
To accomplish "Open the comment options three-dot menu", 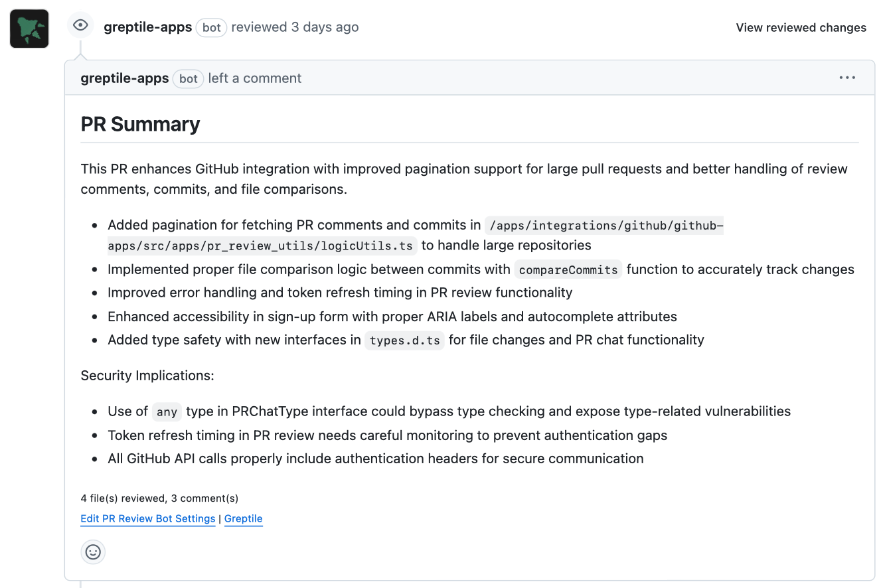I will (x=847, y=78).
